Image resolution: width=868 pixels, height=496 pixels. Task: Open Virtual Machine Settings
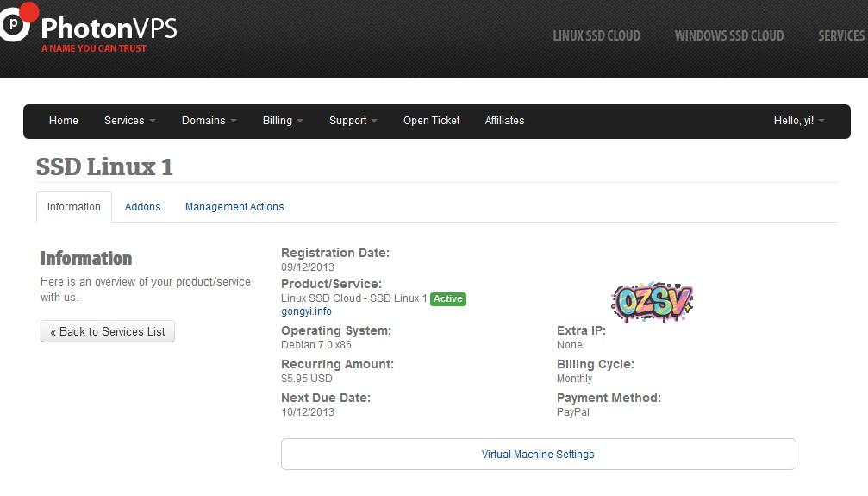(538, 455)
